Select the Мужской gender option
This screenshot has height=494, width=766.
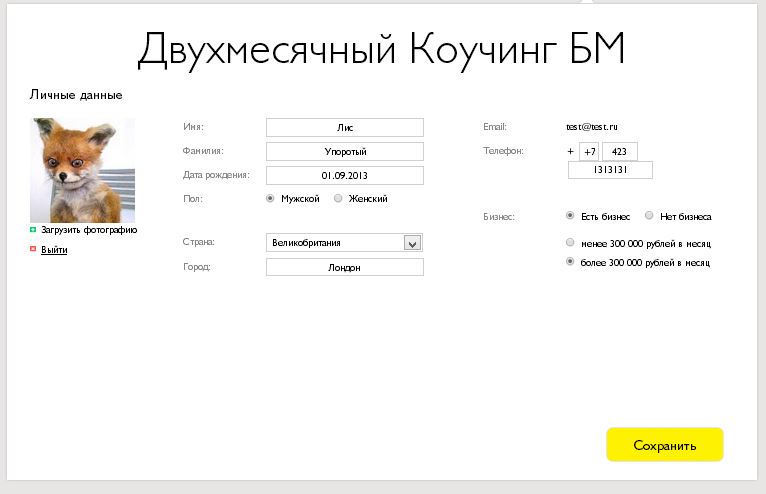click(x=270, y=198)
